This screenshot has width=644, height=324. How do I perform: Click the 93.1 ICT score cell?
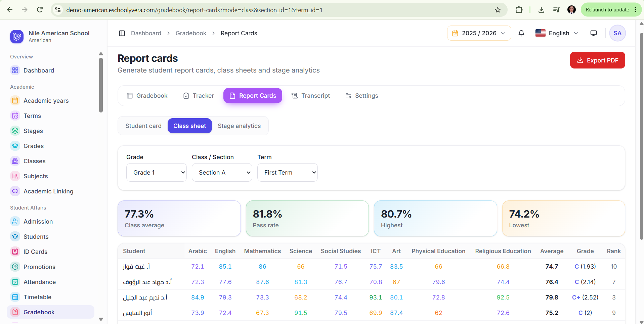click(x=376, y=297)
